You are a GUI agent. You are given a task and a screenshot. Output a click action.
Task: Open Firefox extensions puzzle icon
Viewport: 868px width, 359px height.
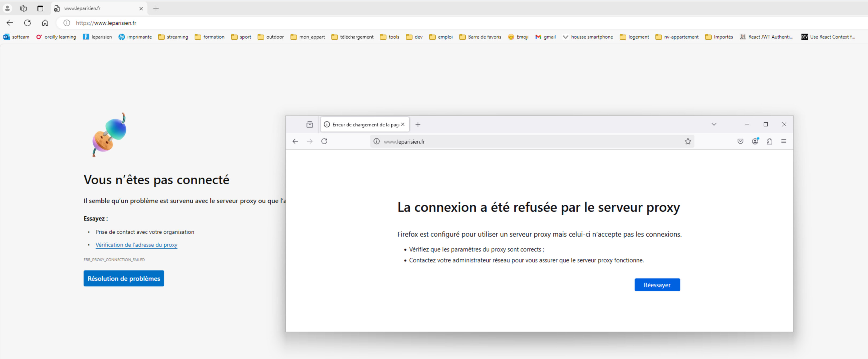[x=769, y=142]
